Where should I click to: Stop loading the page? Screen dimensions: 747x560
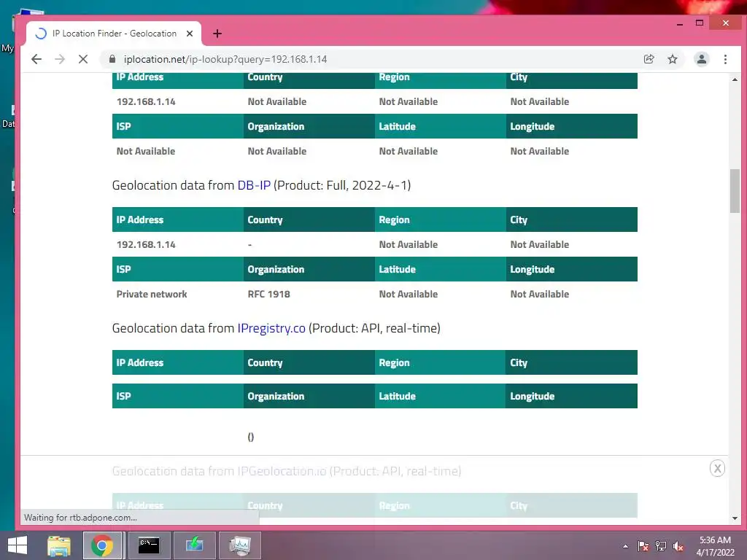tap(83, 59)
